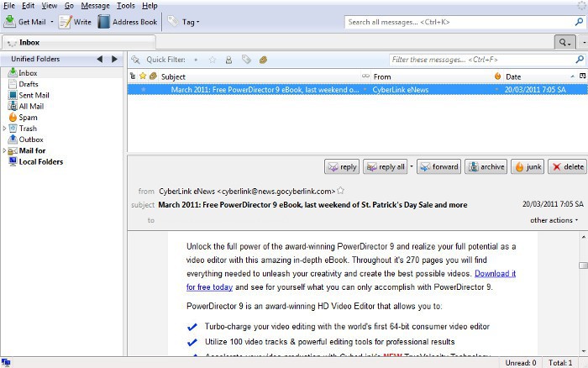Screen dimensions: 588x368
Task: Select Local Folders
Action: (40, 161)
